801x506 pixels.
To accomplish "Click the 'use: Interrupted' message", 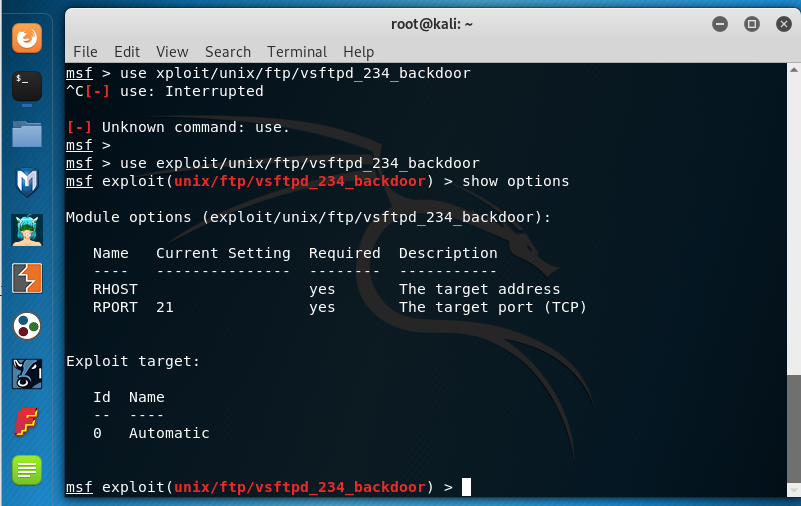I will coord(192,91).
